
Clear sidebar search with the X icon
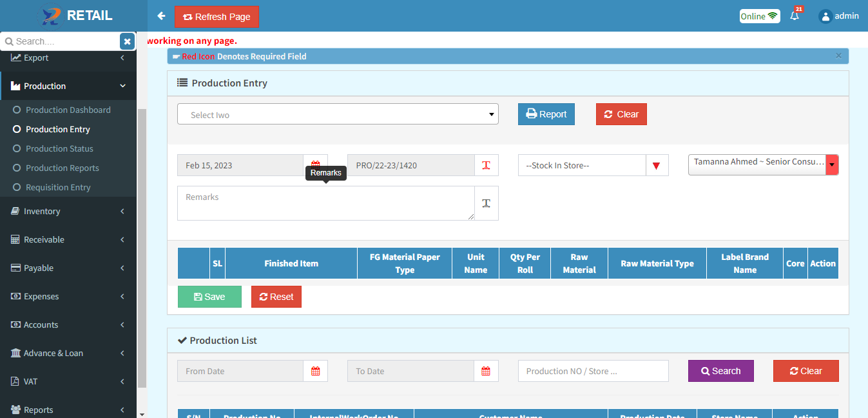click(x=127, y=41)
